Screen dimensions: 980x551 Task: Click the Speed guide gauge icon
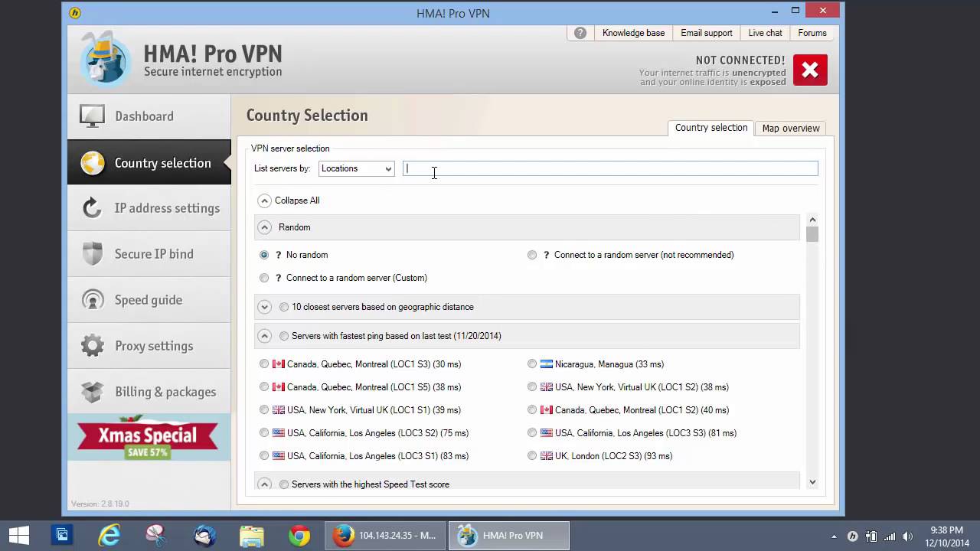pos(93,300)
